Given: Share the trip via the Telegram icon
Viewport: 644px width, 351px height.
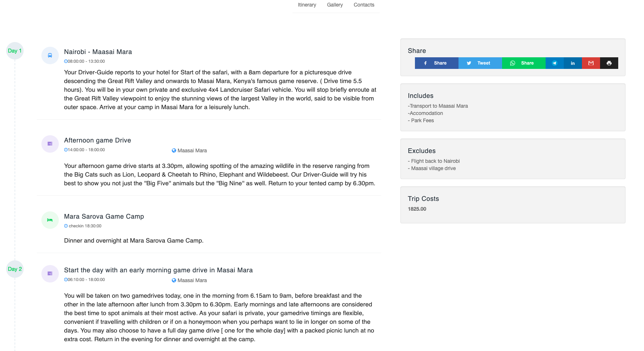Looking at the screenshot, I should (554, 63).
